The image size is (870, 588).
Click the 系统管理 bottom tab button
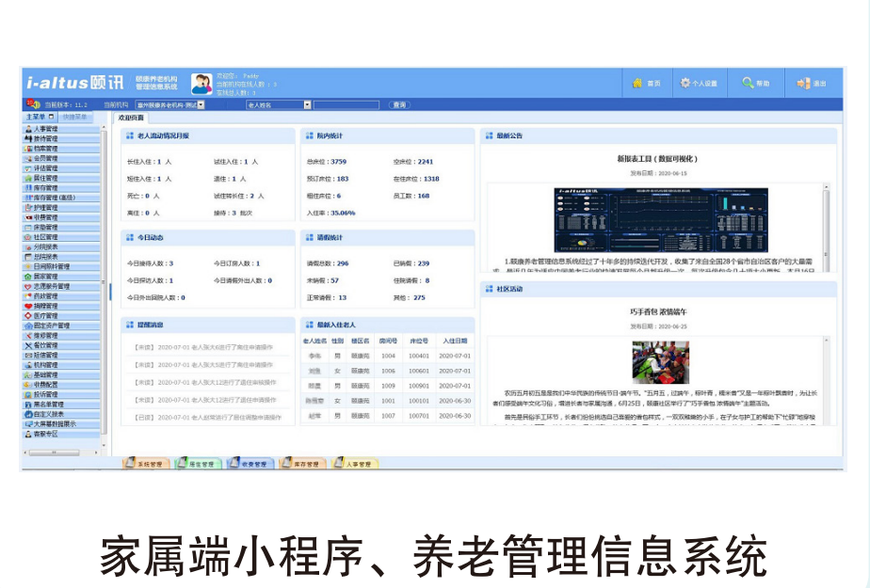[x=145, y=464]
